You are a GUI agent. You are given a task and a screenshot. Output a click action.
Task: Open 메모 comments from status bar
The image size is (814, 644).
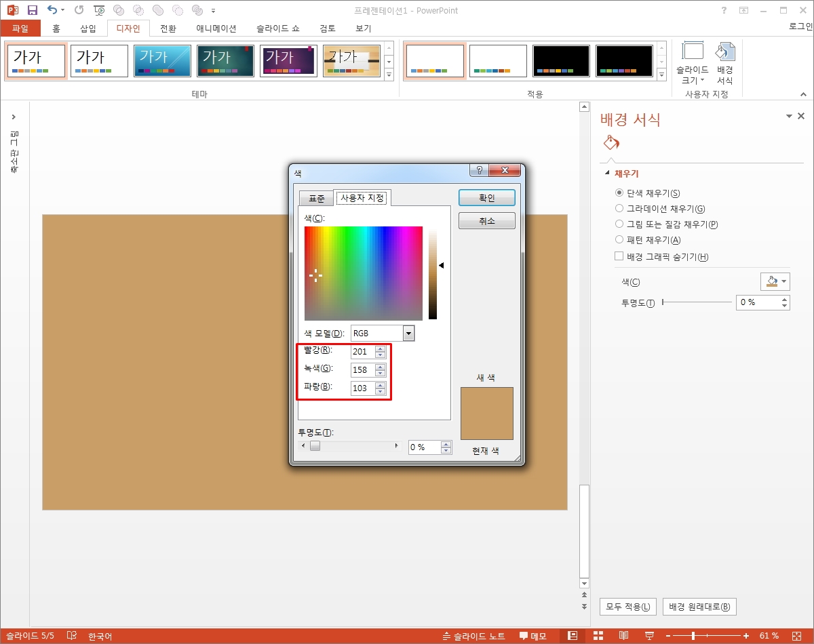pyautogui.click(x=533, y=636)
